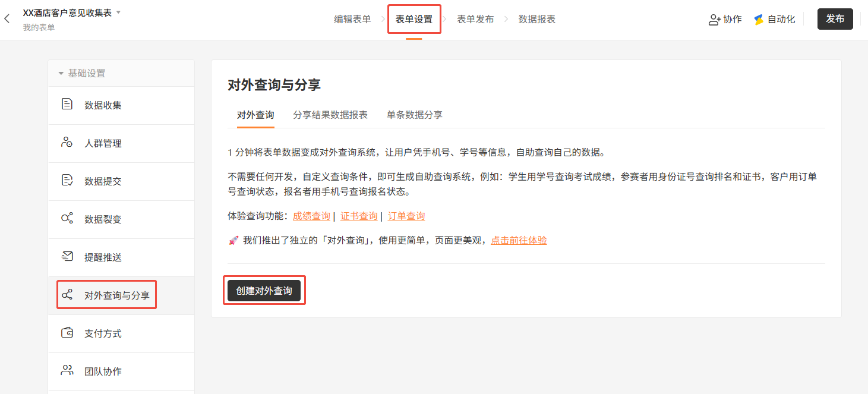Click the 点击前往体验 link
Viewport: 868px width, 394px height.
[x=519, y=241]
